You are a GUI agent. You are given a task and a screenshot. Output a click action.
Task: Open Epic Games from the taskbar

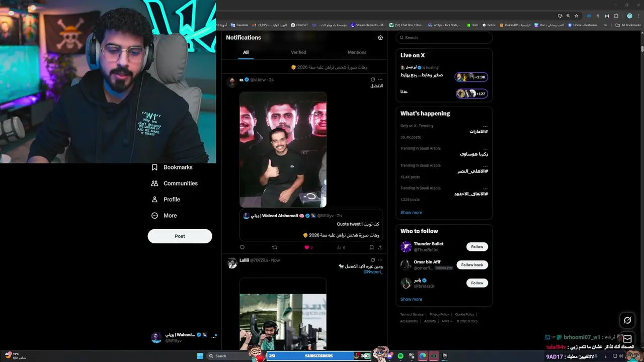tap(445, 356)
